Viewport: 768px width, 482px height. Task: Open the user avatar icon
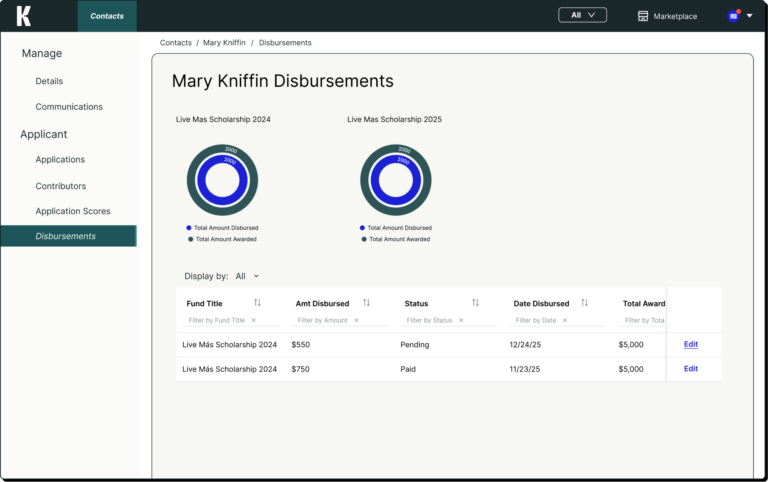(733, 16)
